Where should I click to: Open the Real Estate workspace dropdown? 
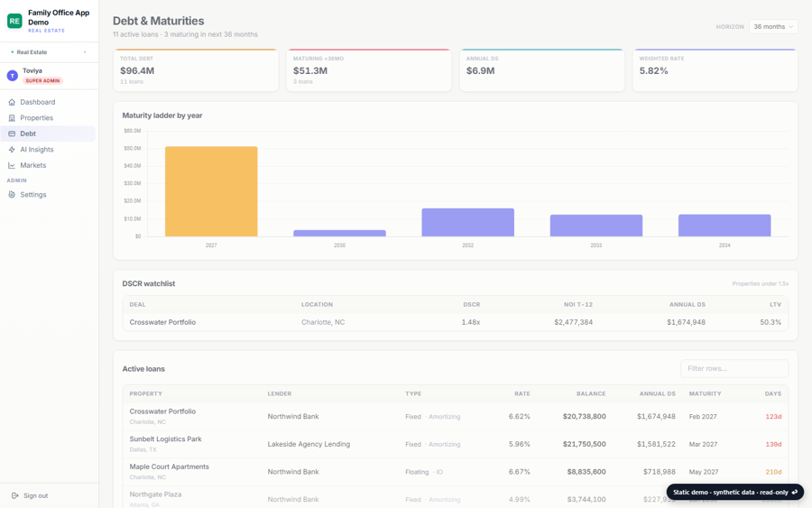(50, 52)
